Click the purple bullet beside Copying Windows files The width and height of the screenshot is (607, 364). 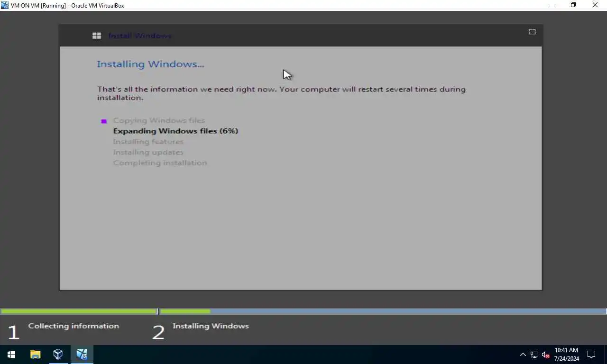(104, 121)
